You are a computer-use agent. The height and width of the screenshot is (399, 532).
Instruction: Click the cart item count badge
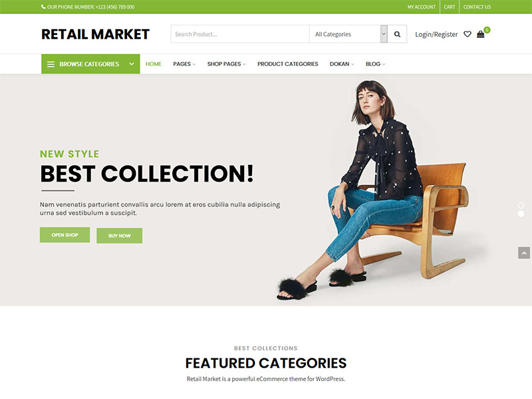coord(487,30)
